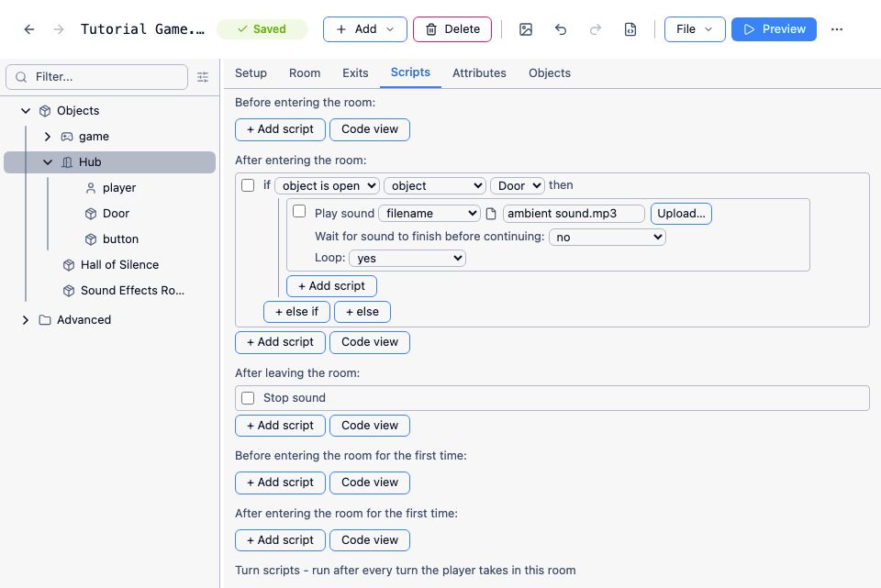The image size is (881, 588).
Task: Click the button object cube icon
Action: 91,239
